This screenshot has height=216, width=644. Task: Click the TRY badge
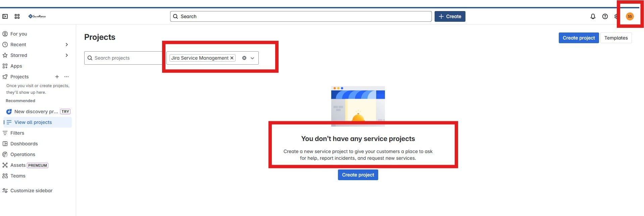point(65,112)
